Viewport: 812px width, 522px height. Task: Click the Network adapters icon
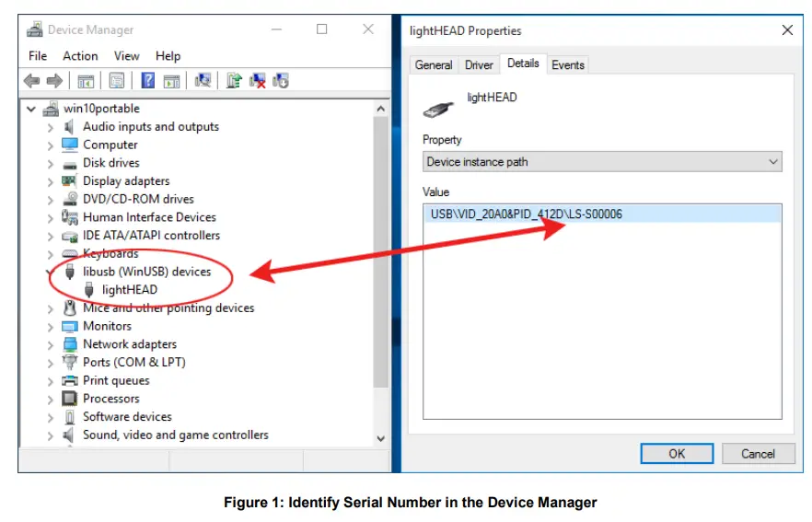coord(70,344)
